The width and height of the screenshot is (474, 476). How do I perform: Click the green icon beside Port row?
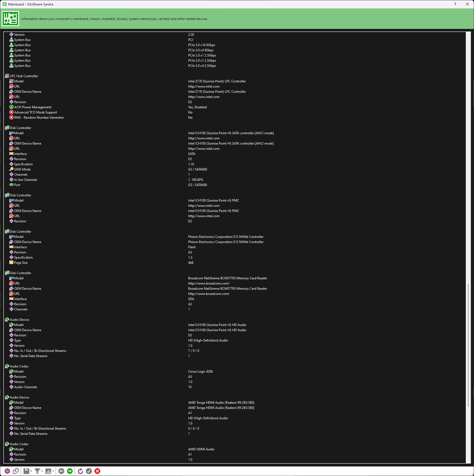(x=11, y=185)
